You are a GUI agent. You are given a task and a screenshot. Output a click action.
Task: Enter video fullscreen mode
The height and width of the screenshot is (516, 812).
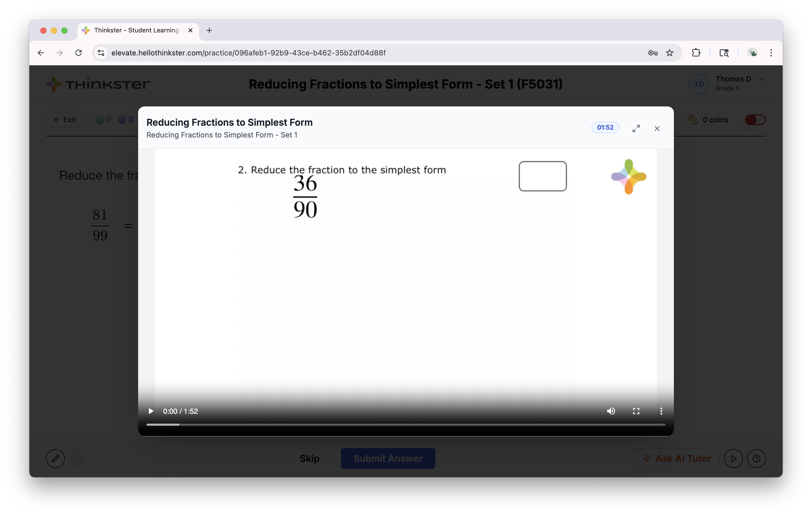tap(636, 411)
